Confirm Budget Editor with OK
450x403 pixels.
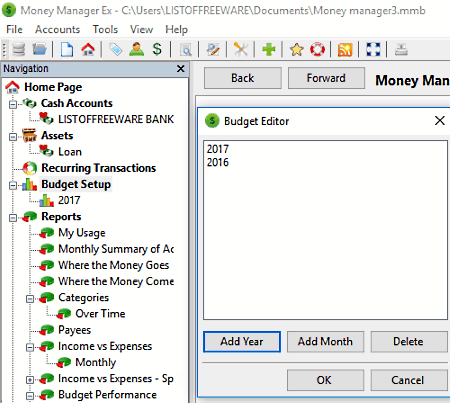point(325,380)
